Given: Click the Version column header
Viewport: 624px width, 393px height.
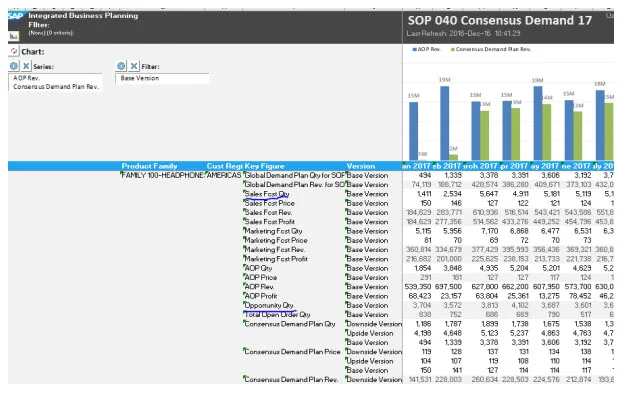Looking at the screenshot, I should [361, 166].
